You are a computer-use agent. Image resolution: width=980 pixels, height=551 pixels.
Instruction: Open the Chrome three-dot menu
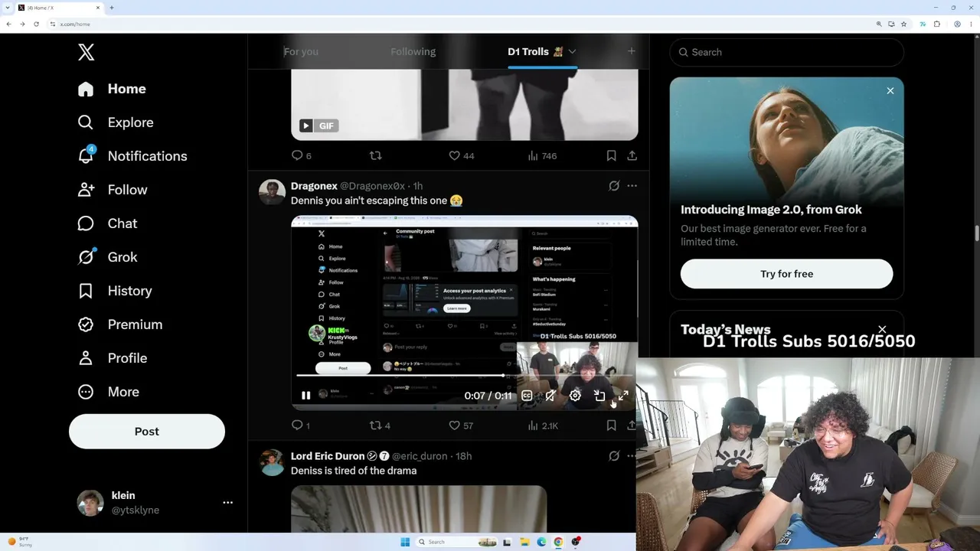(971, 24)
